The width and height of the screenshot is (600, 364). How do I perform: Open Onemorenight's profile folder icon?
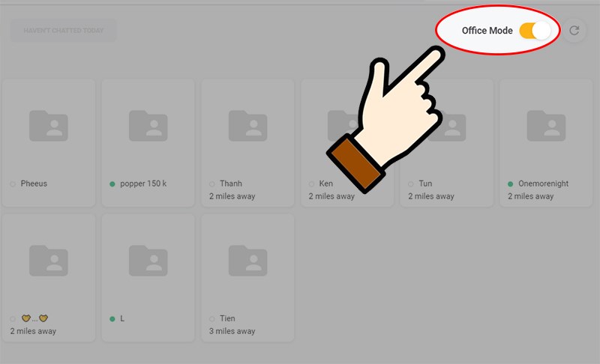tap(546, 126)
